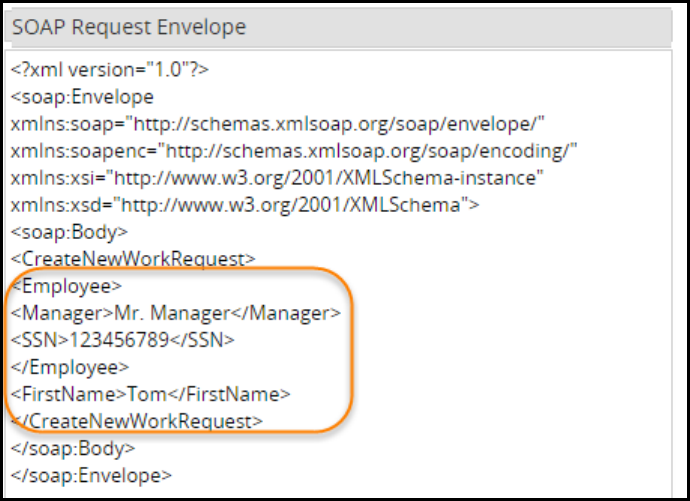Click the closing soap:Envelope tag
This screenshot has height=501, width=690.
91,476
